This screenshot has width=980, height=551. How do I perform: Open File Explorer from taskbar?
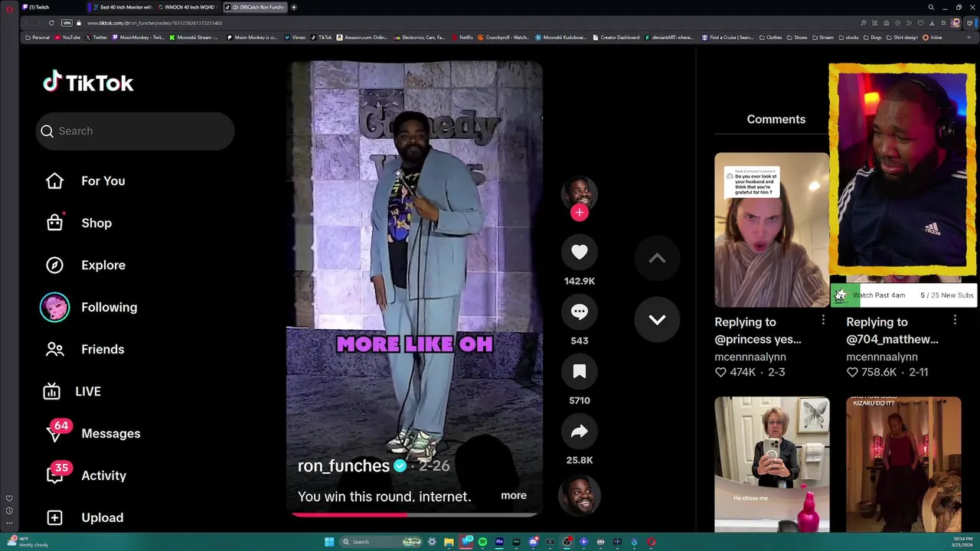pyautogui.click(x=449, y=542)
